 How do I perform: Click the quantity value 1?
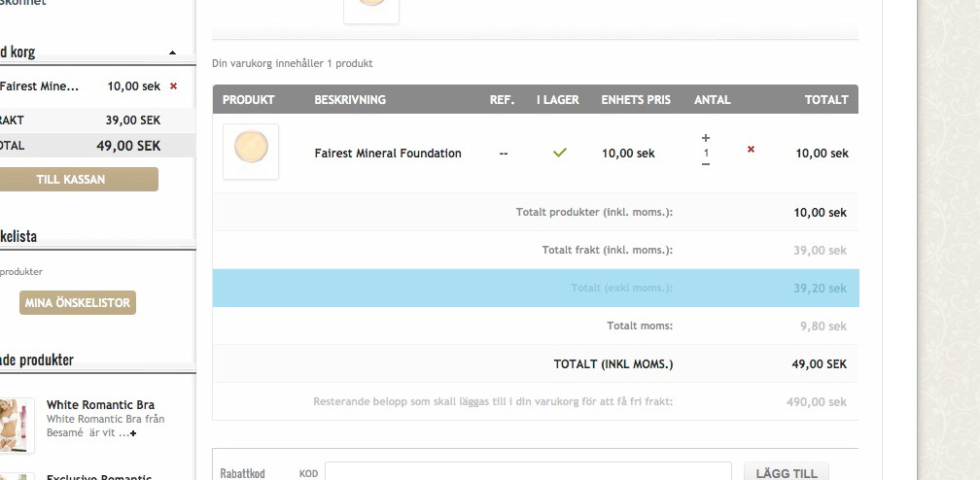coord(706,153)
